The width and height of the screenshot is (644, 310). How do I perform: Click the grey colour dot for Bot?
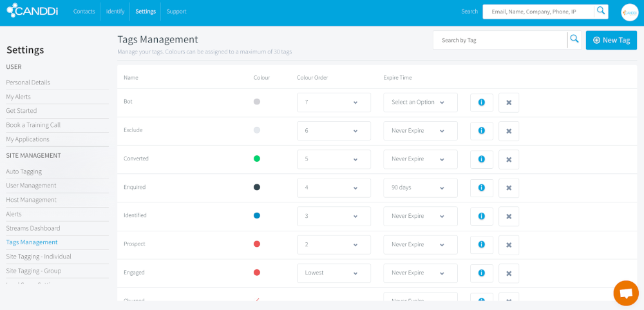click(257, 102)
